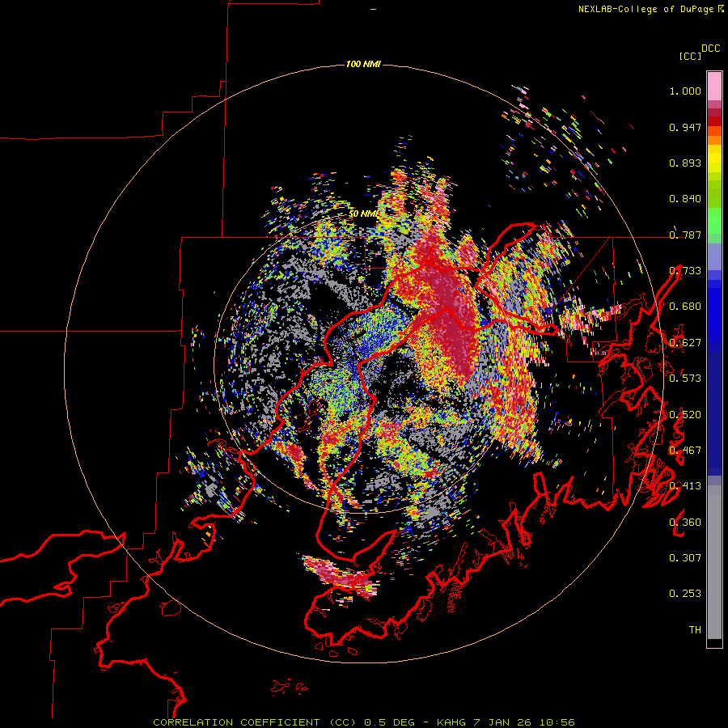Click the 0.467 legend value
Viewport: 728px width, 728px height.
(685, 451)
